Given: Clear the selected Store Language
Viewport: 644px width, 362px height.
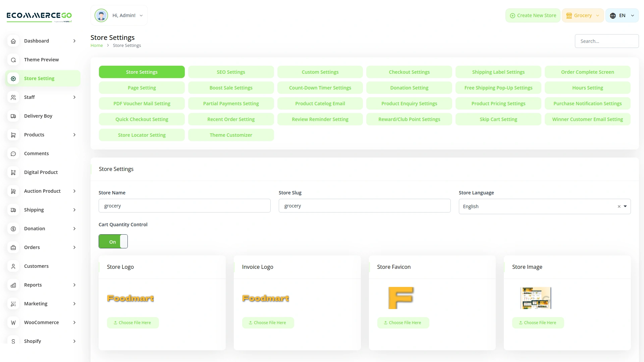Looking at the screenshot, I should (x=619, y=206).
